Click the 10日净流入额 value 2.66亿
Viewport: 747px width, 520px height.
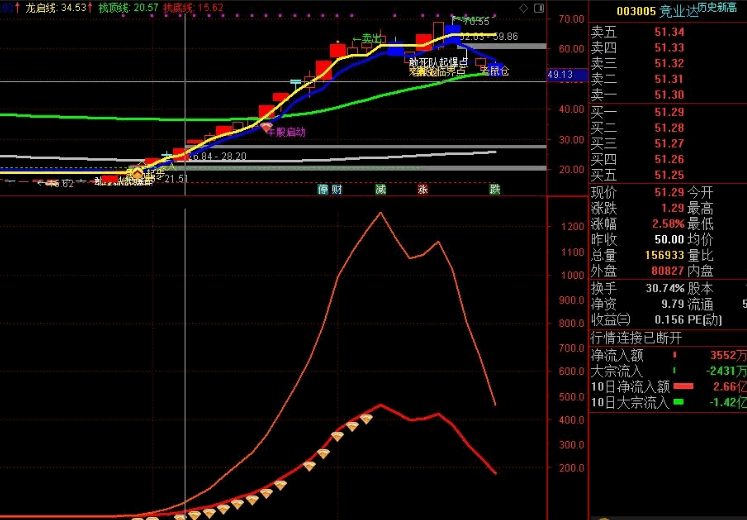coord(729,386)
